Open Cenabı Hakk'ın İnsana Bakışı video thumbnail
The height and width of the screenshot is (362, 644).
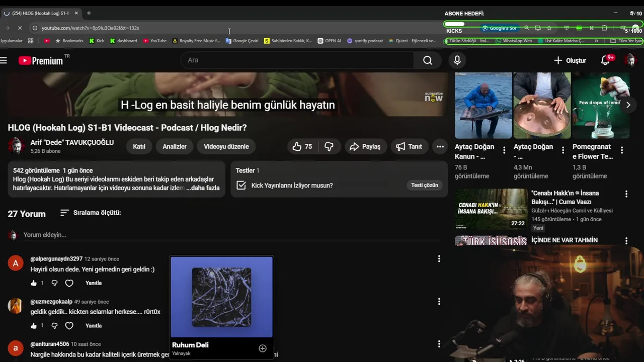pyautogui.click(x=491, y=209)
